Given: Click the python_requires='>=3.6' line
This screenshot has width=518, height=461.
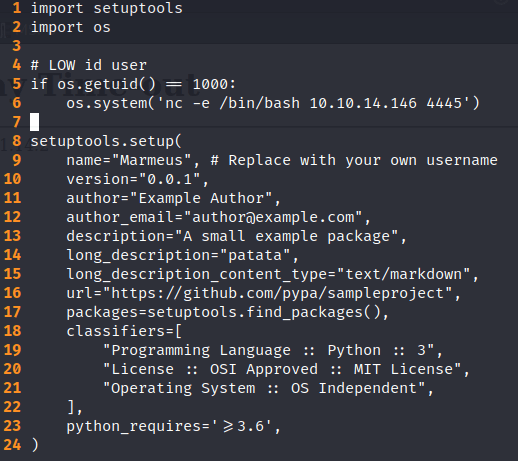Looking at the screenshot, I should click(173, 426).
